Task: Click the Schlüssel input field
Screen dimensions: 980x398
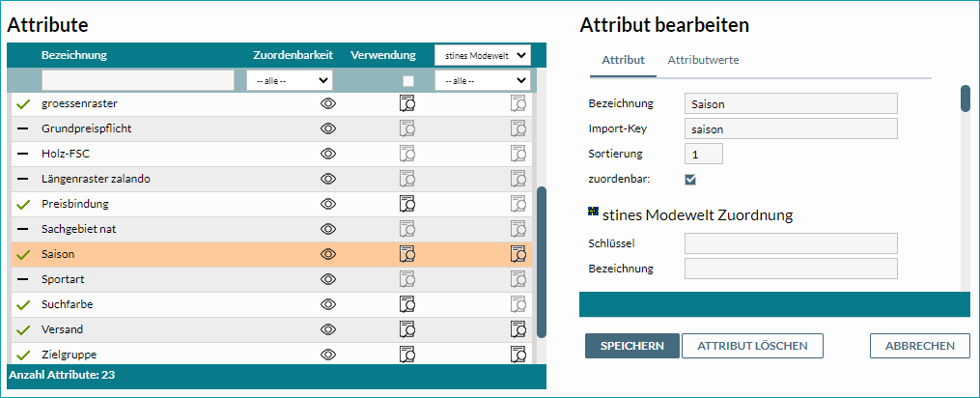Action: coord(791,243)
